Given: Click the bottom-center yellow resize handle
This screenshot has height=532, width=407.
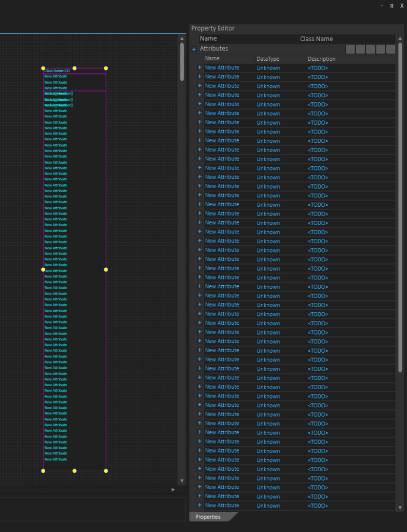Looking at the screenshot, I should coord(75,471).
